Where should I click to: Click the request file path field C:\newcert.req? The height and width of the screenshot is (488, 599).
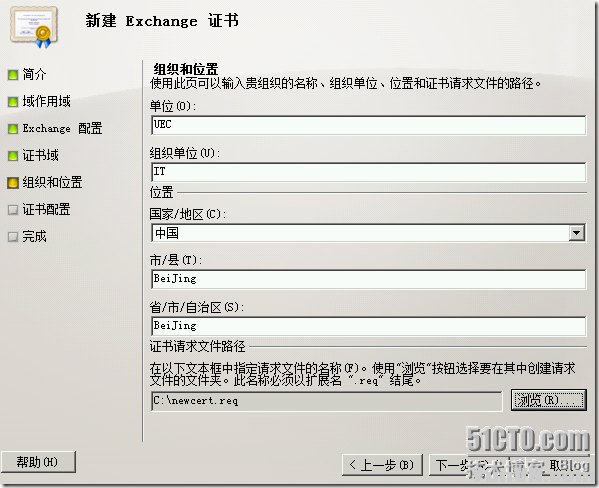(327, 401)
